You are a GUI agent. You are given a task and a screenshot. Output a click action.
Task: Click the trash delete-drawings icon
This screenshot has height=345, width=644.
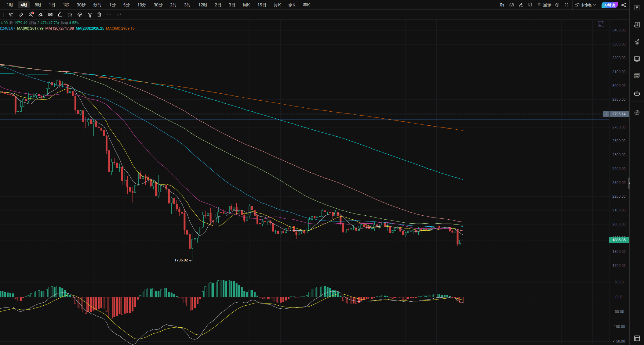point(99,15)
